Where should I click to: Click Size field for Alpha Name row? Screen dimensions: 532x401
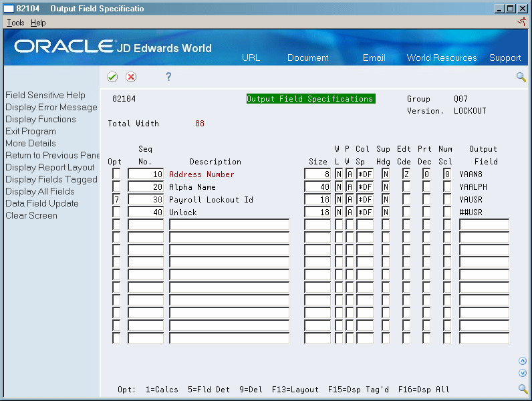317,186
